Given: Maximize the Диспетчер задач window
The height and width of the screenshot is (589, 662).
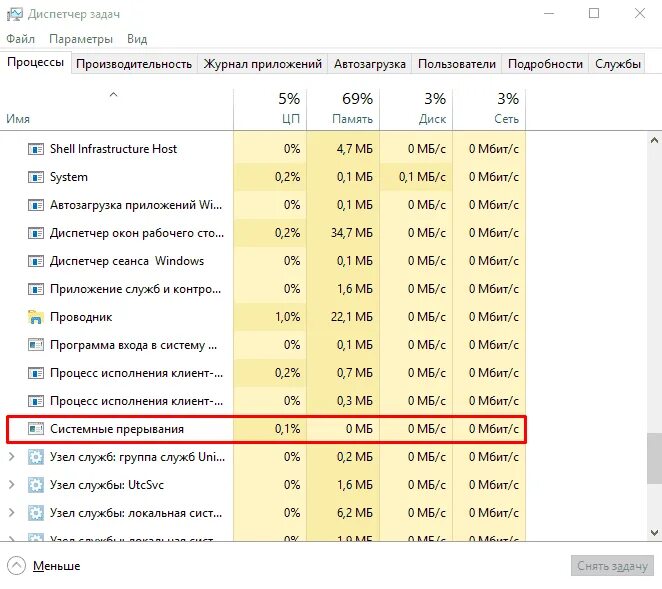Looking at the screenshot, I should (594, 14).
